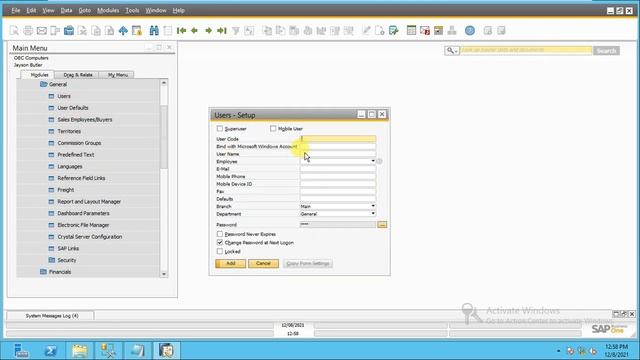Click the master data search field
This screenshot has width=640, height=360.
[526, 50]
